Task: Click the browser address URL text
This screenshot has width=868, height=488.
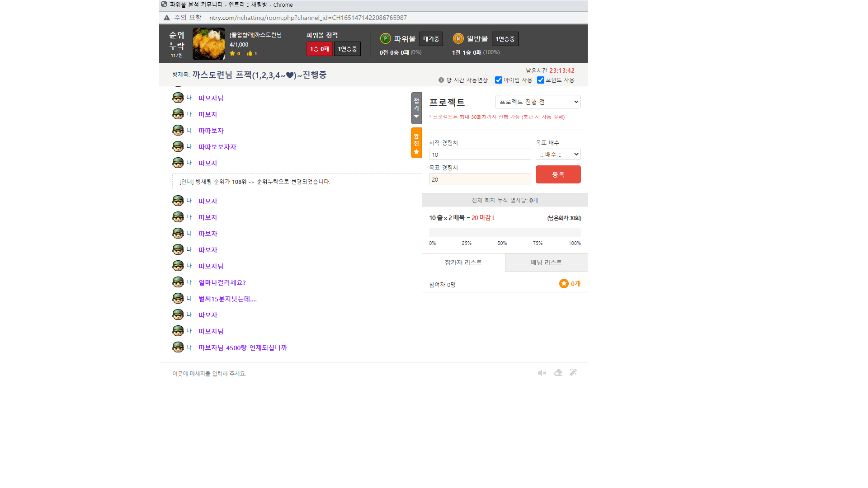Action: 308,18
